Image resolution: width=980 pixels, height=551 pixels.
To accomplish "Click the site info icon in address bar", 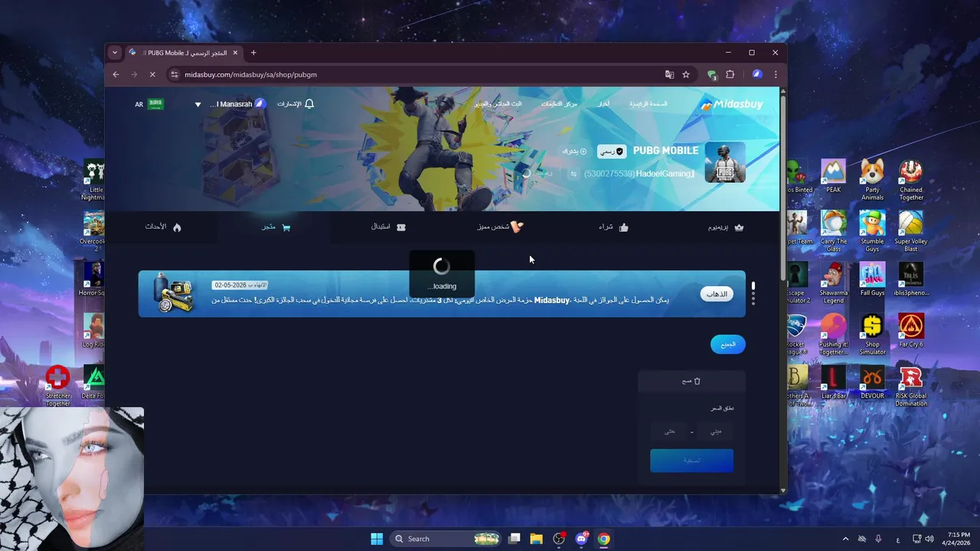I will [x=175, y=74].
